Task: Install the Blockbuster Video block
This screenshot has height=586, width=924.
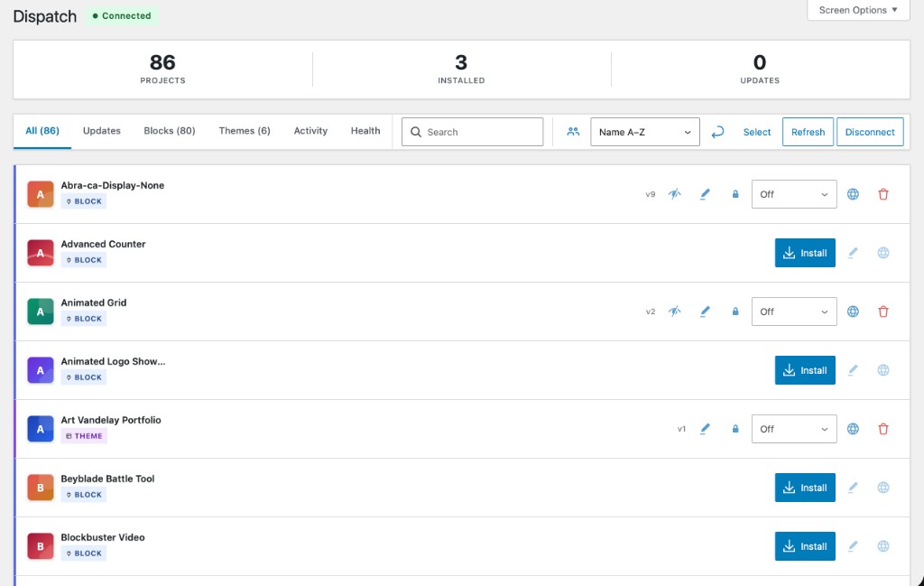Action: [x=805, y=546]
